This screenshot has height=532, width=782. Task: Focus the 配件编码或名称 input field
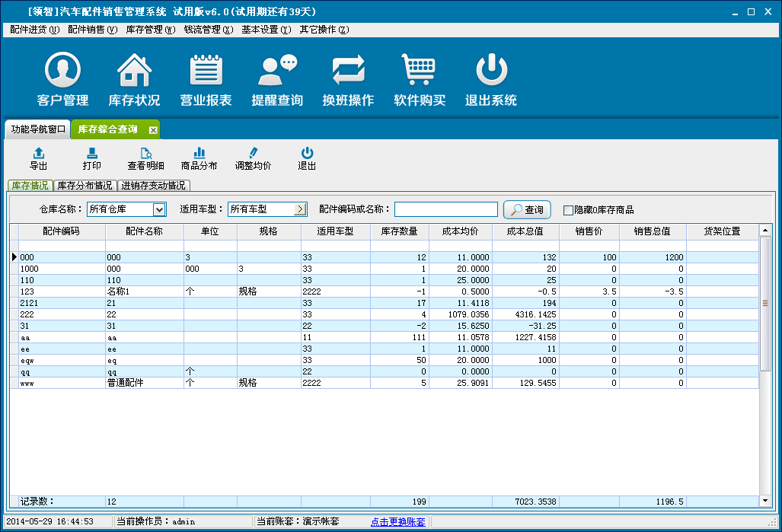[445, 209]
